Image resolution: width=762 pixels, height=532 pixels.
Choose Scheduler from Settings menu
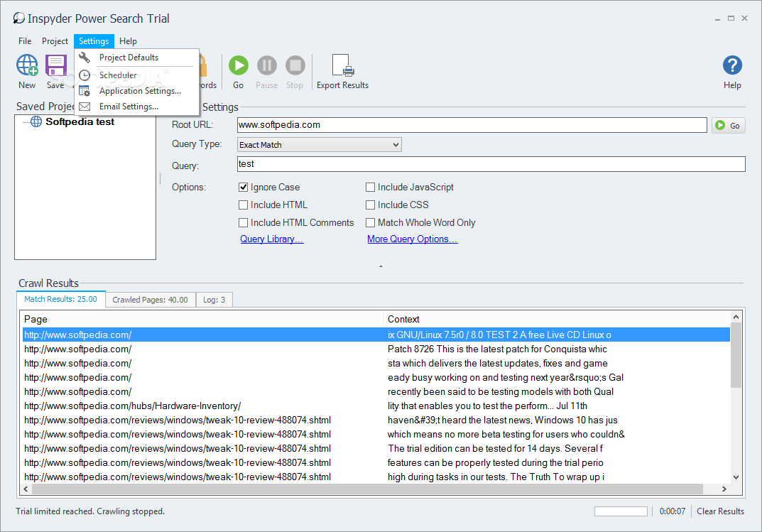click(137, 75)
